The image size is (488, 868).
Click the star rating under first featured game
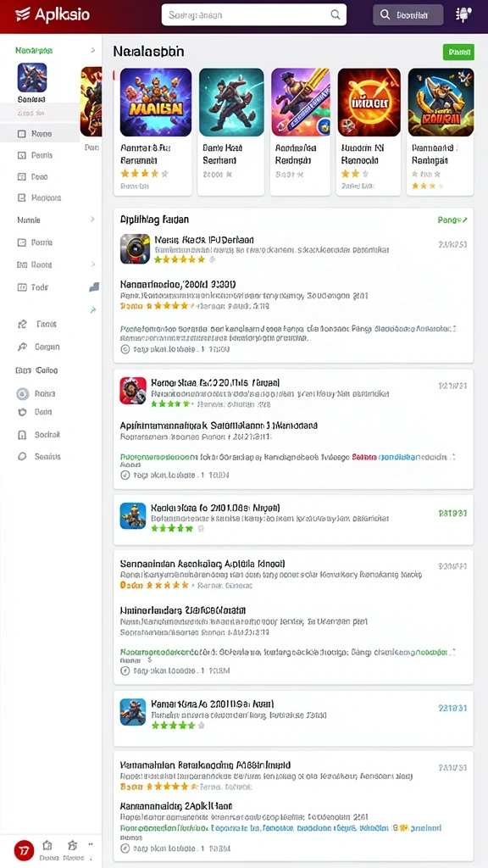[144, 174]
